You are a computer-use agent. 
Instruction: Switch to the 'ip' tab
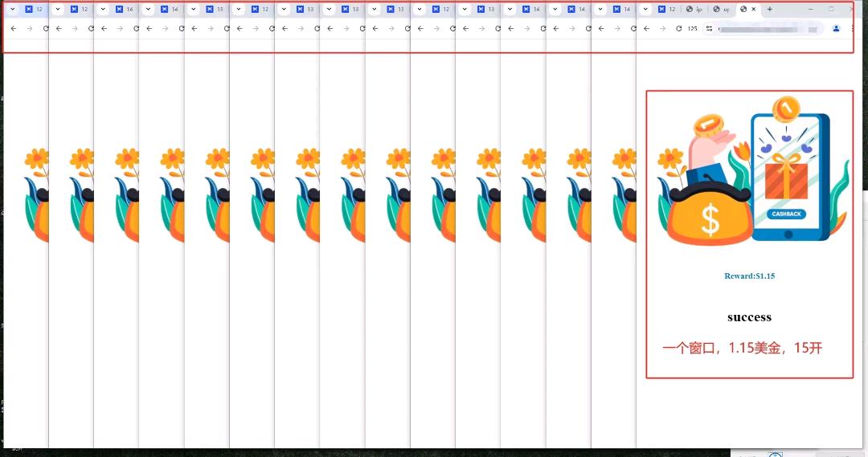(694, 10)
